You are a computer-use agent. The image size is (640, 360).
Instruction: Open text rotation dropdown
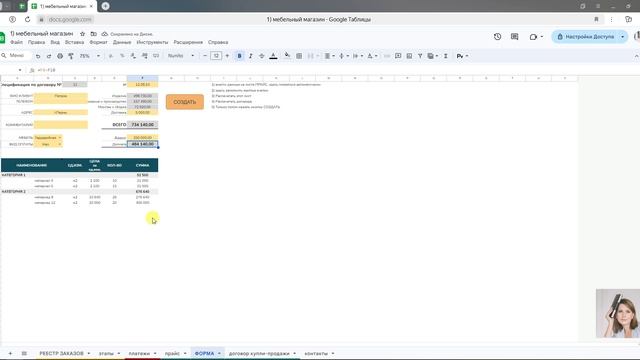coord(372,56)
